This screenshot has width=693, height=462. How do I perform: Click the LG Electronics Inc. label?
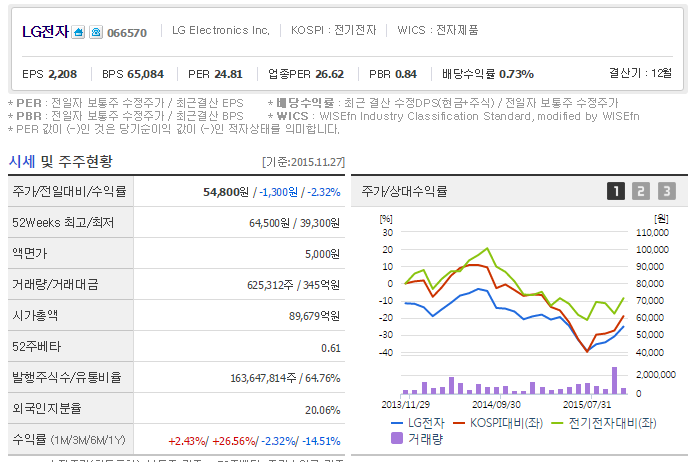221,30
